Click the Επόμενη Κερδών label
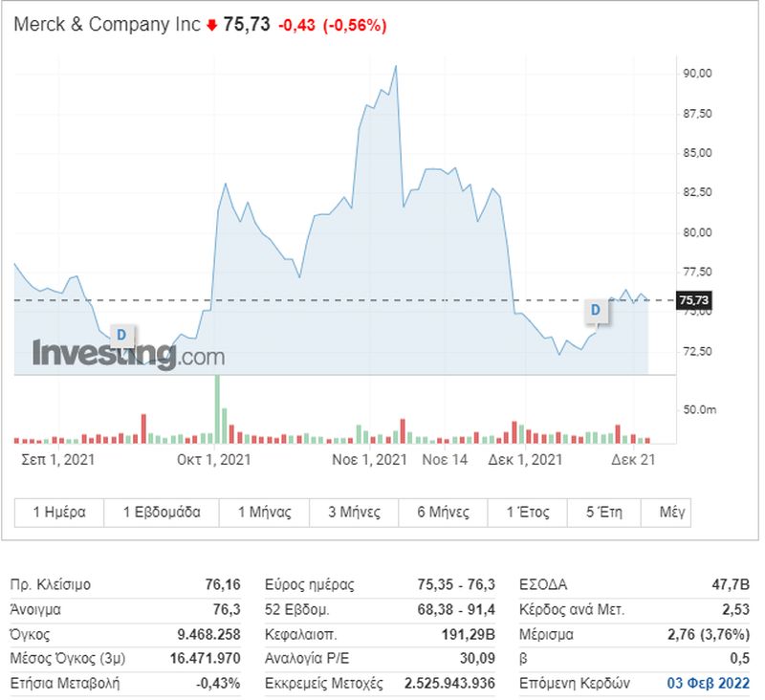 click(575, 683)
